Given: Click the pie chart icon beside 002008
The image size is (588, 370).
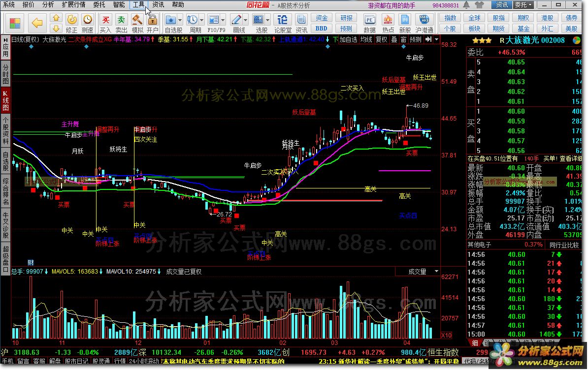Looking at the screenshot, I should (577, 40).
